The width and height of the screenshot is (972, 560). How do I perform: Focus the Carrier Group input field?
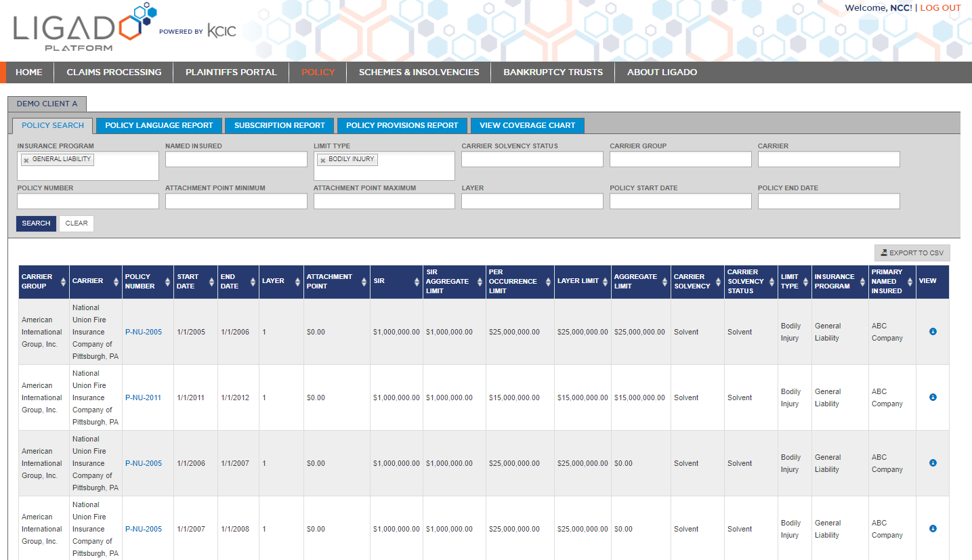pyautogui.click(x=681, y=159)
